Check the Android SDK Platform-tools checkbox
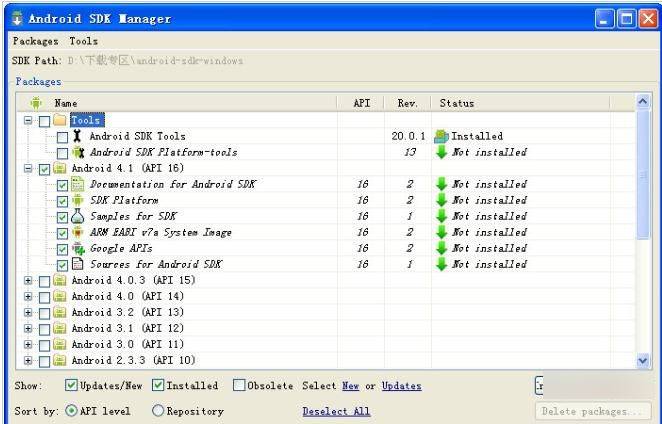662x424 pixels. (62, 153)
